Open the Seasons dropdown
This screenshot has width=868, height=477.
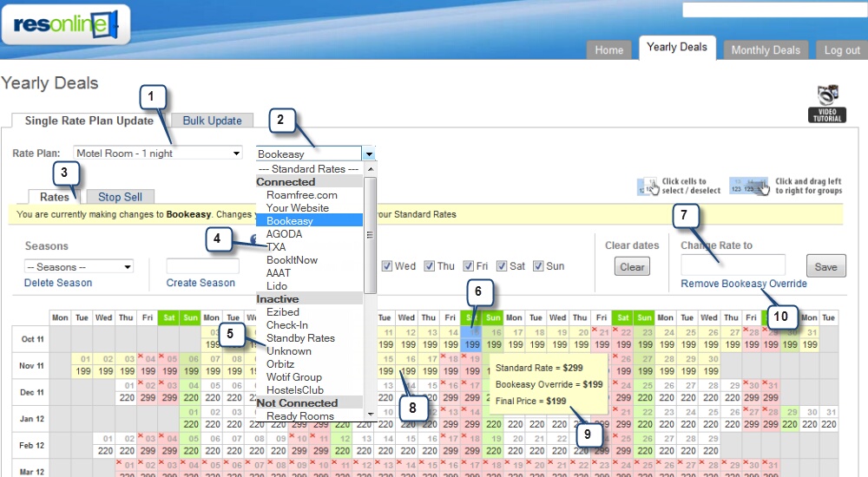click(79, 267)
